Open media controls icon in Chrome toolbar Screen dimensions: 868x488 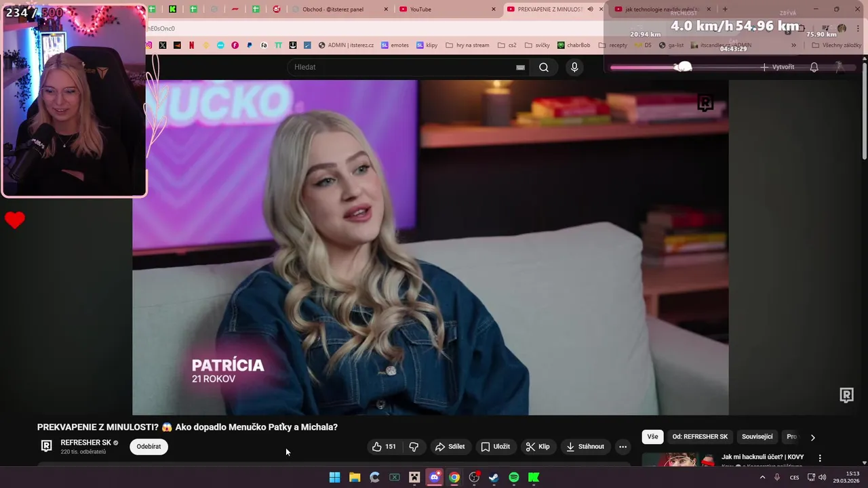pyautogui.click(x=825, y=28)
